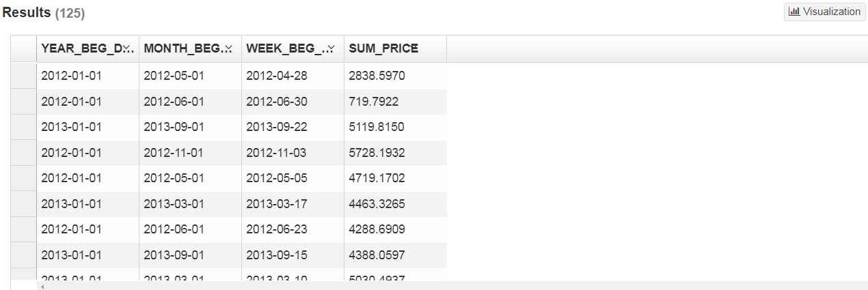
Task: Select row header of the 719.7922 row
Action: pyautogui.click(x=23, y=102)
